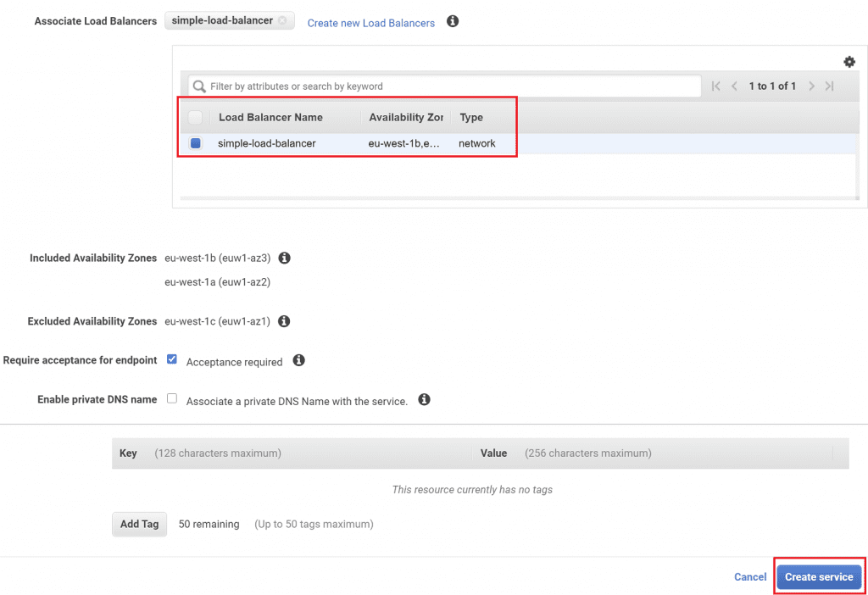Click info icon beside Create new Load Balancers
Viewport: 868px width, 595px height.
452,21
